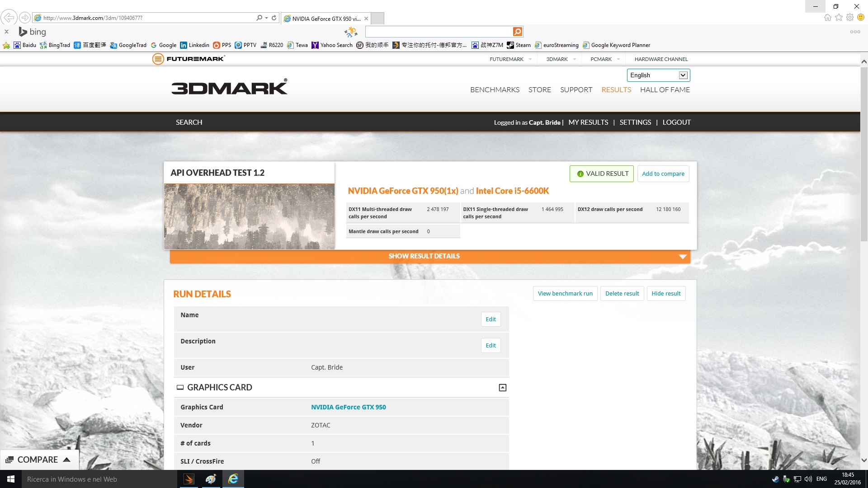The width and height of the screenshot is (868, 488).
Task: Open a new browser tab
Action: coord(377,19)
